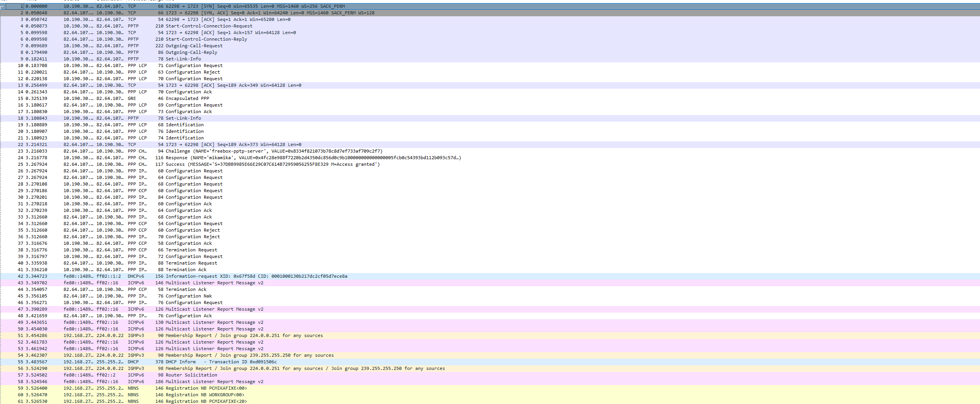Select packet 51 joining group 224.0.0.251

tap(244, 335)
